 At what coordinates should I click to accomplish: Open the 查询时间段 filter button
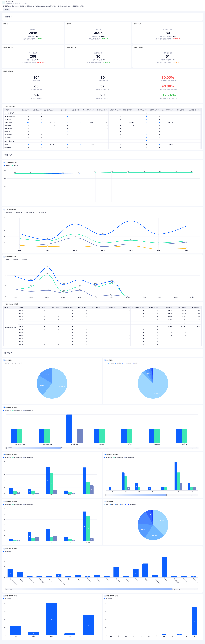[6, 9]
